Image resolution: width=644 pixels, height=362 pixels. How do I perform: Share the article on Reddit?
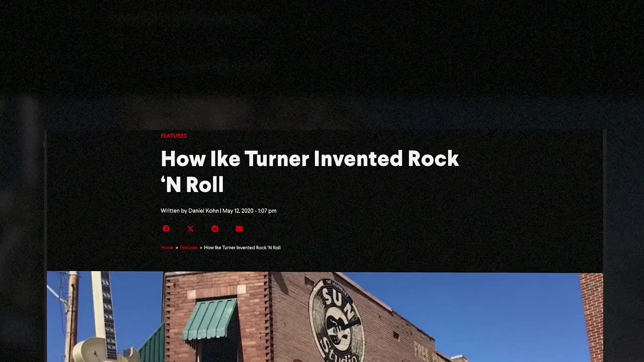[215, 229]
